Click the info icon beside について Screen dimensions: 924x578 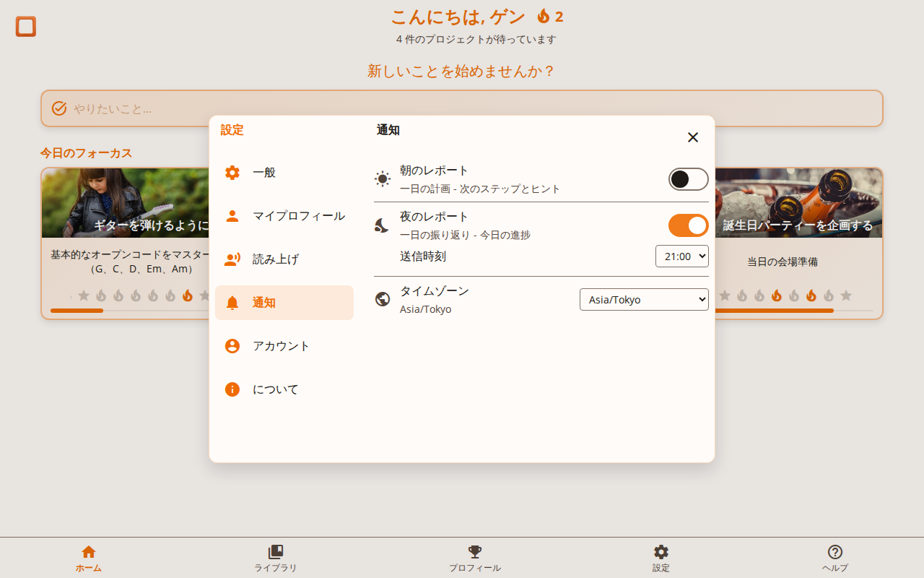(232, 389)
